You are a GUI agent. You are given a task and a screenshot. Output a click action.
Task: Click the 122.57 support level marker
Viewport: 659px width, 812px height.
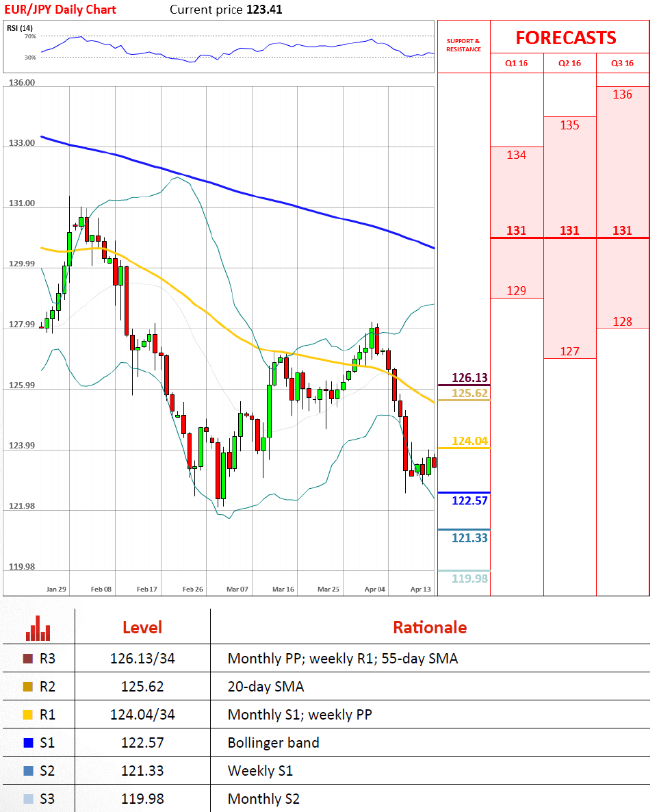469,500
